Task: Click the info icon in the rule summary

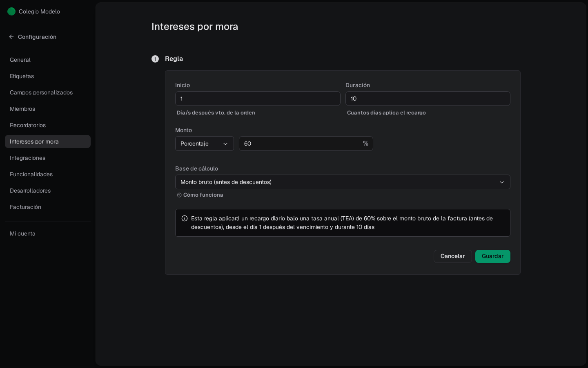Action: pyautogui.click(x=185, y=218)
